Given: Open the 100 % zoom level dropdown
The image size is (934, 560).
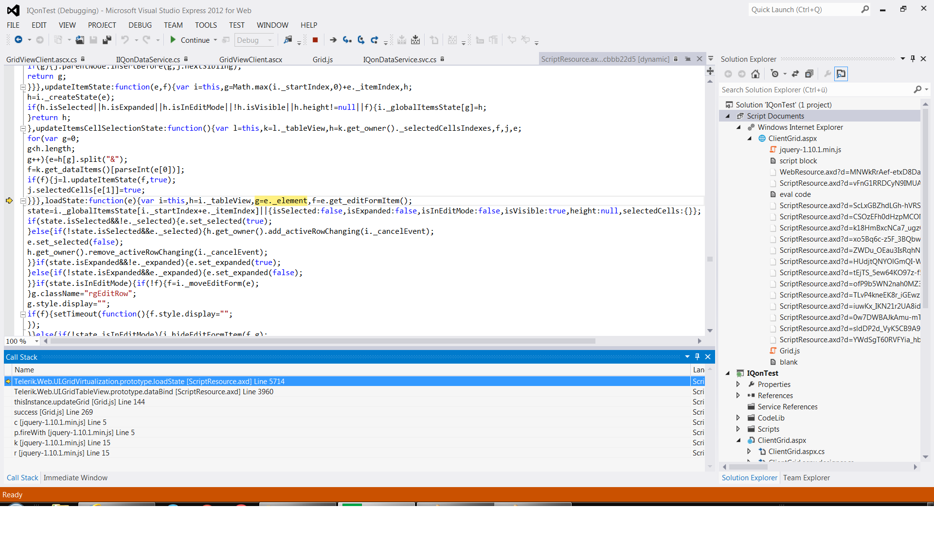Looking at the screenshot, I should tap(36, 341).
